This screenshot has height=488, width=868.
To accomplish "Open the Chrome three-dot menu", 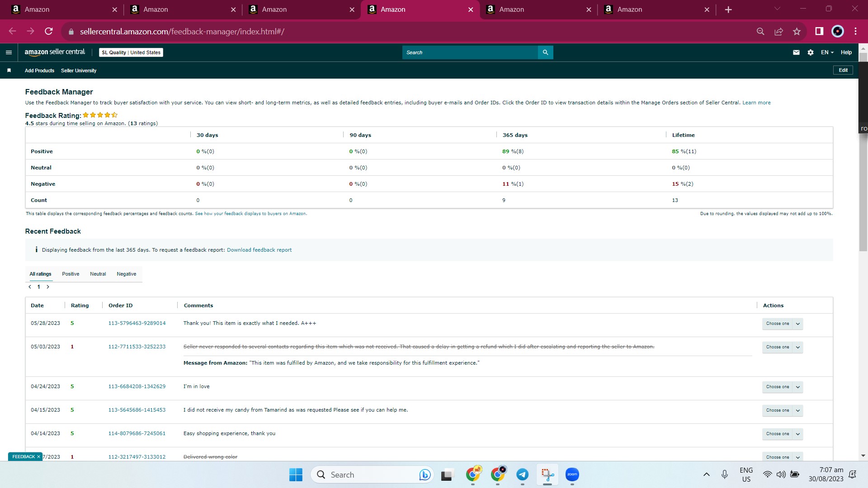I will (x=855, y=31).
